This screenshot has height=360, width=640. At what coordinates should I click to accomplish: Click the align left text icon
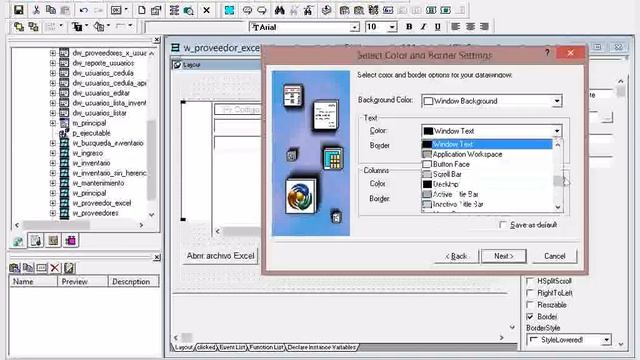click(x=456, y=27)
